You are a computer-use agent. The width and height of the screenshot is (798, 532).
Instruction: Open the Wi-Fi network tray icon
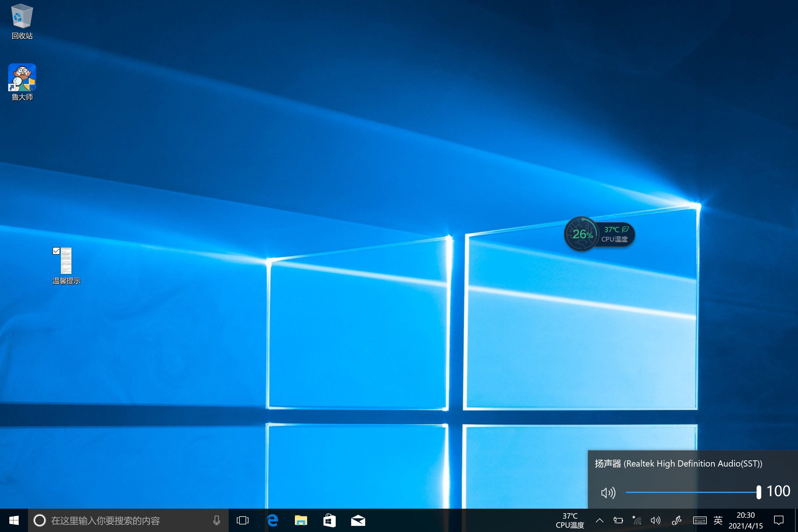(637, 520)
